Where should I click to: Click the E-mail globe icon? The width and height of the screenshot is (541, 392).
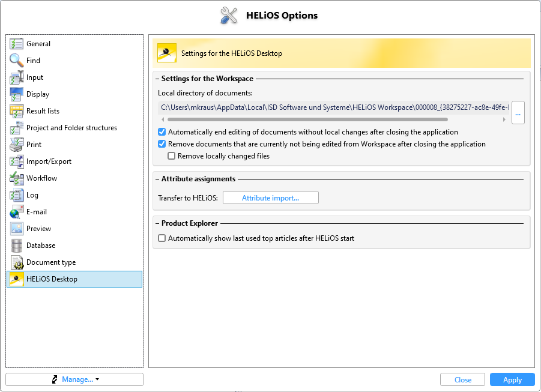(16, 212)
